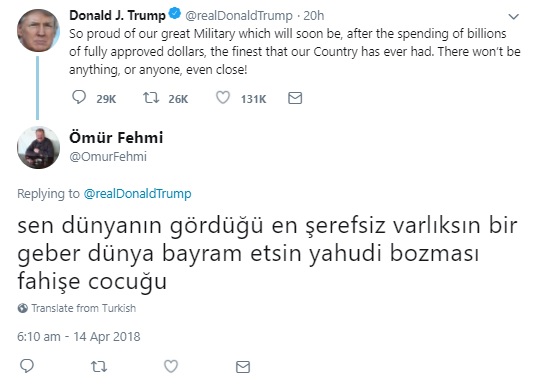This screenshot has width=539, height=389.
Task: Reply to Ömür Fehmi's tweet
Action: [x=27, y=366]
